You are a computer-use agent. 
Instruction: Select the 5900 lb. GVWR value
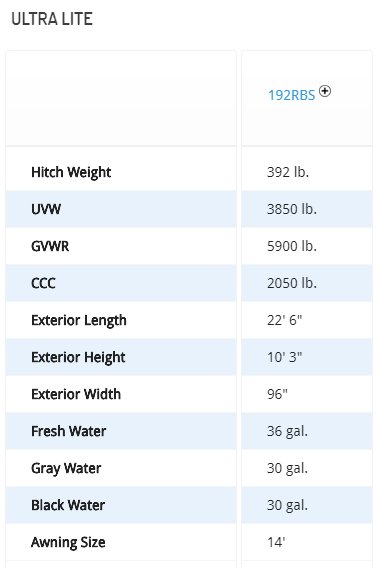[x=292, y=246]
